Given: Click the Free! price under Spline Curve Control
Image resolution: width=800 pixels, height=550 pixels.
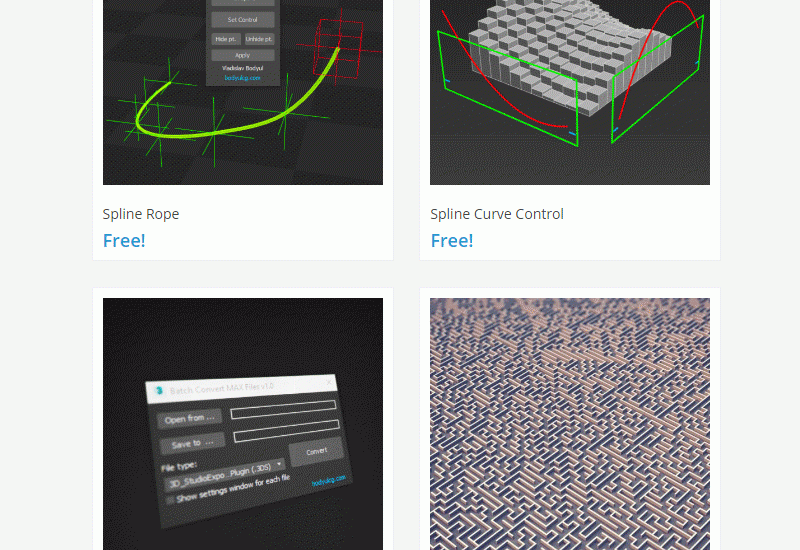Looking at the screenshot, I should 452,240.
